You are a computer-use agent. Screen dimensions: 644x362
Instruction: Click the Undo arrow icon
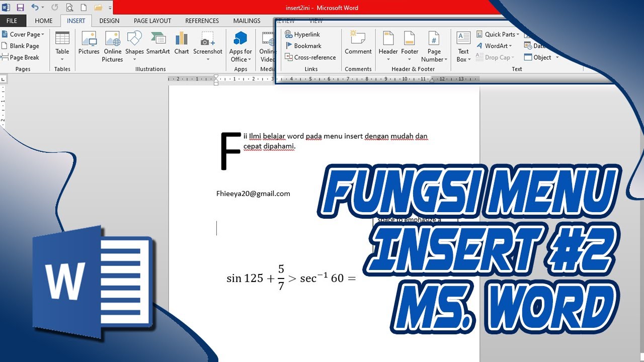click(x=34, y=8)
